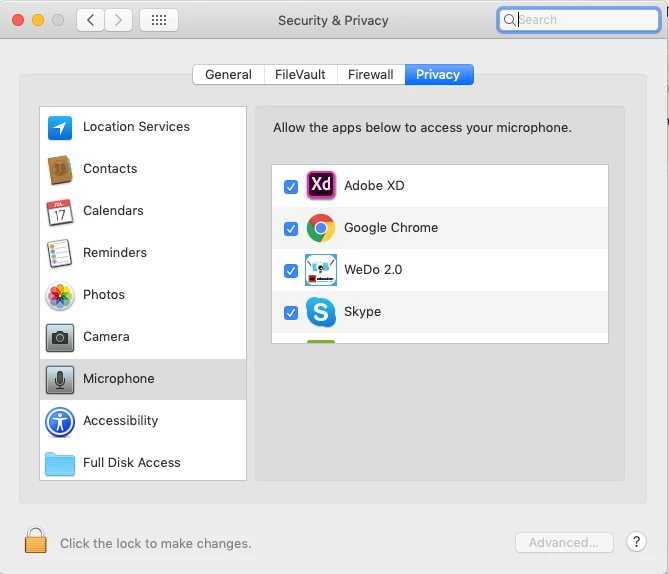Click the magnifying glass in search field

point(509,20)
